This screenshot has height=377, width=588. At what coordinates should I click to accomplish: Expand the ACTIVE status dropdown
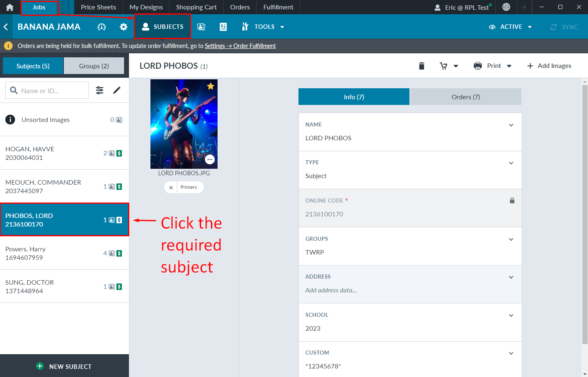(x=530, y=27)
